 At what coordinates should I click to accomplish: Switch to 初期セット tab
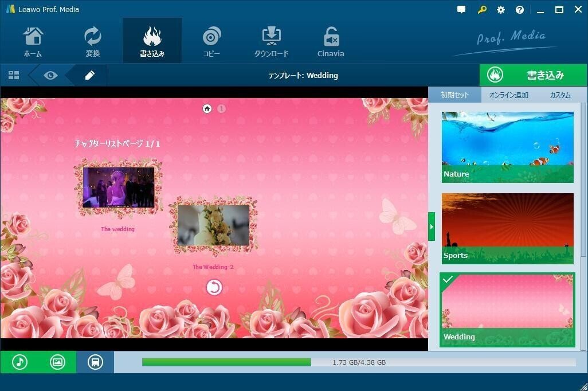pos(455,95)
